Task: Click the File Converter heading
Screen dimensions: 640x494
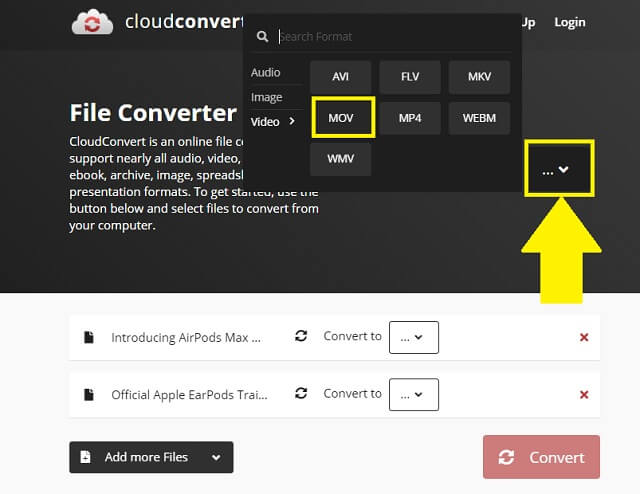Action: pyautogui.click(x=153, y=113)
